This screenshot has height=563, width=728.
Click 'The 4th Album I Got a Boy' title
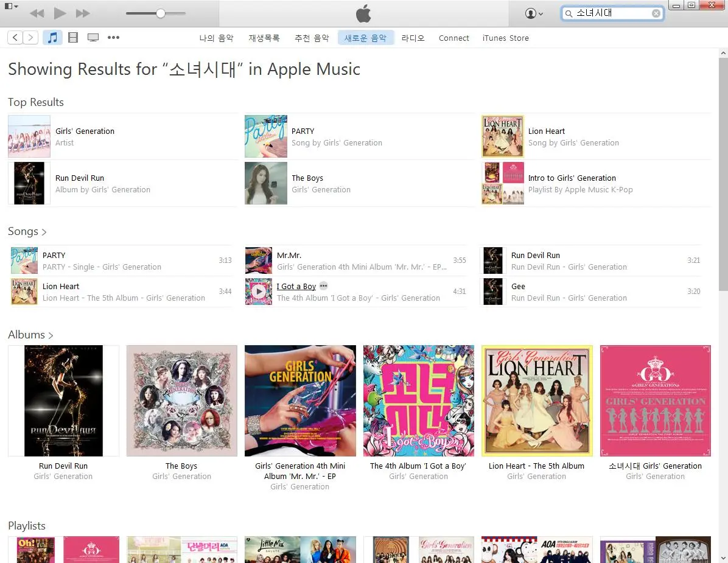418,466
